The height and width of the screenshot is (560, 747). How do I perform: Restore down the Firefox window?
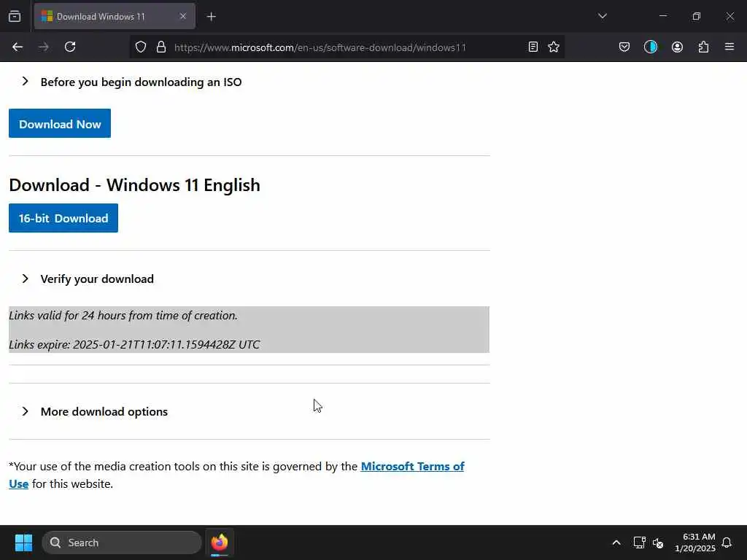[696, 16]
